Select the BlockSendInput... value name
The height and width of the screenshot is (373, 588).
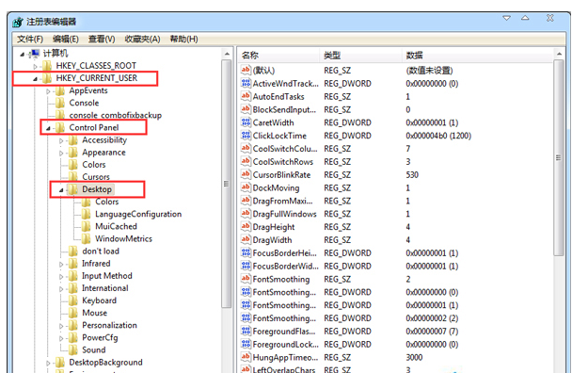(284, 109)
